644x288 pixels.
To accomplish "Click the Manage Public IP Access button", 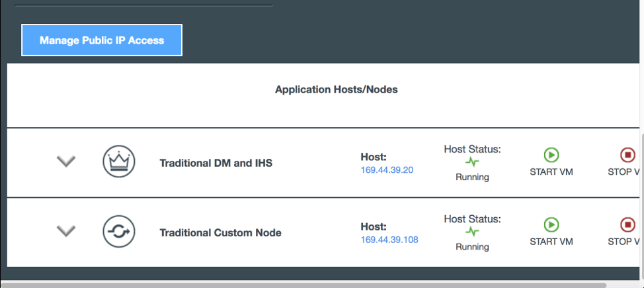I will (x=102, y=40).
